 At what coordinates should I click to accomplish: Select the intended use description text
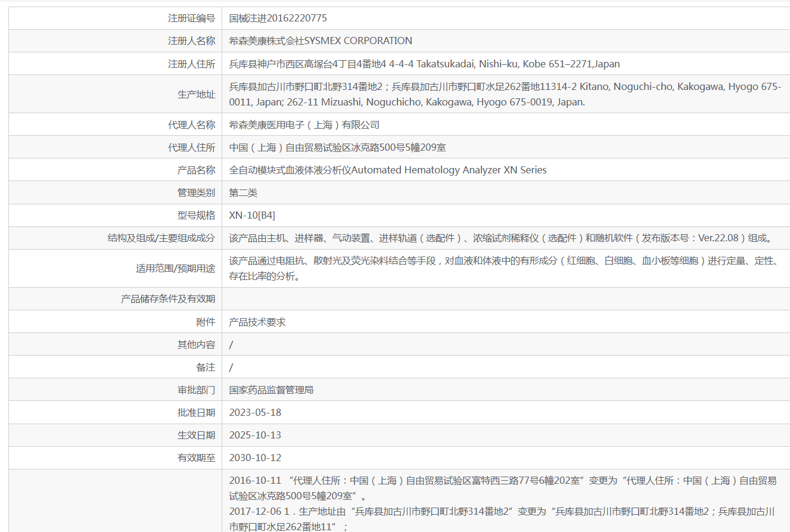504,269
